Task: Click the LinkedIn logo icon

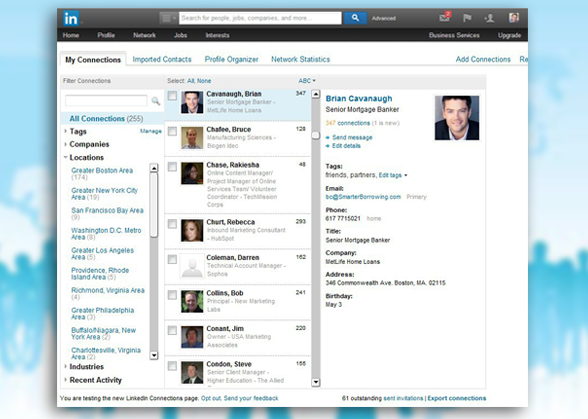Action: [71, 18]
